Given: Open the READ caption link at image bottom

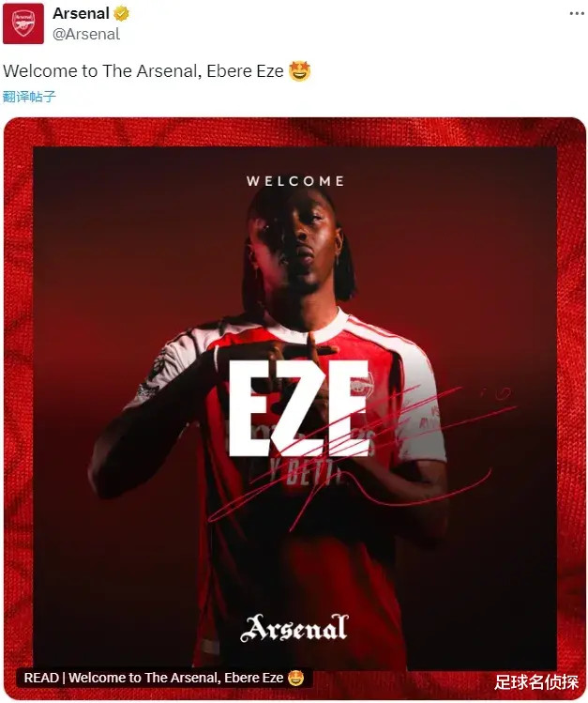Looking at the screenshot, I should coord(155,678).
